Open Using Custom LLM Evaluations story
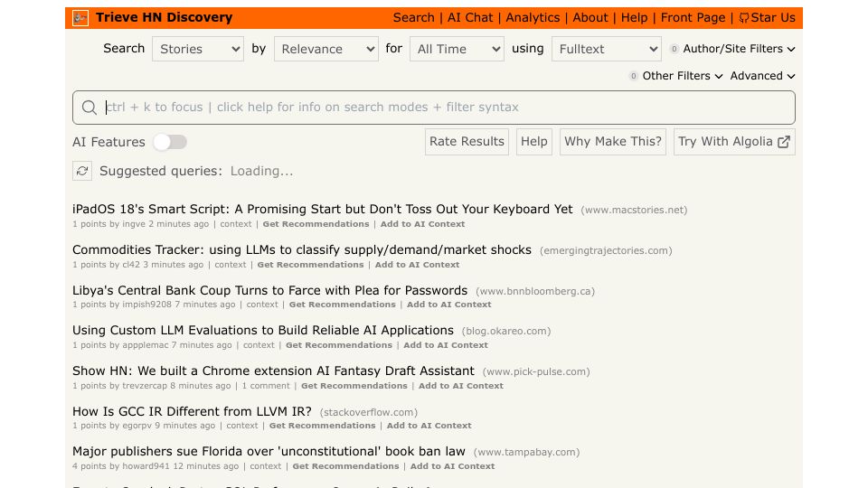The width and height of the screenshot is (868, 488). click(263, 331)
